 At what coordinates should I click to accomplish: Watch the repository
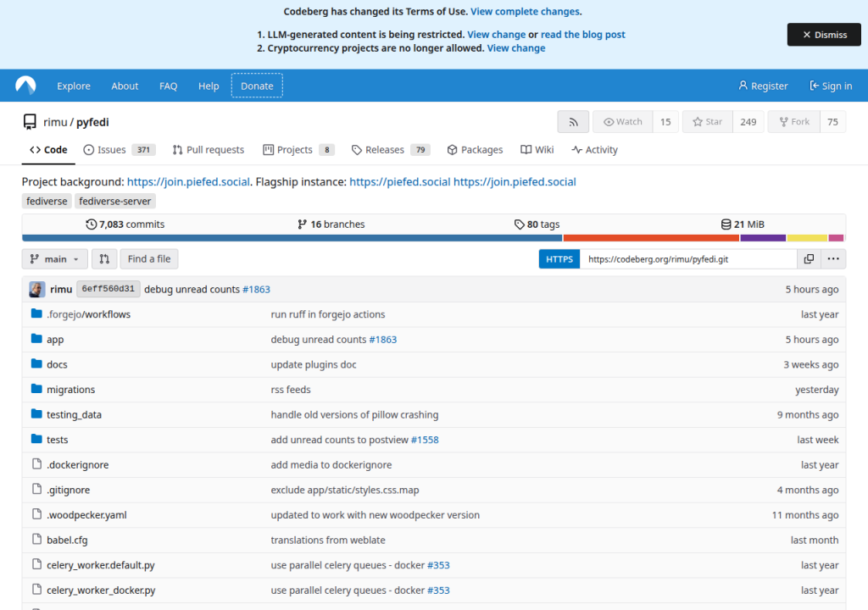pyautogui.click(x=623, y=122)
